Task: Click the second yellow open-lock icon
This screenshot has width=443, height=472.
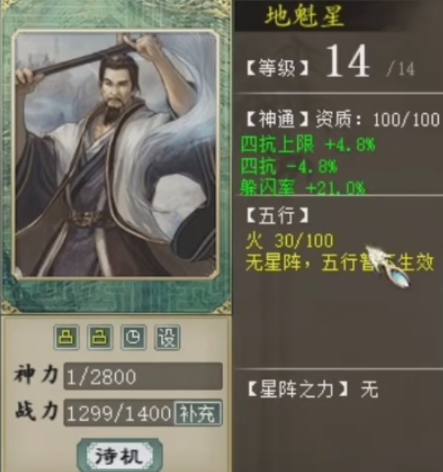Action: click(x=100, y=337)
